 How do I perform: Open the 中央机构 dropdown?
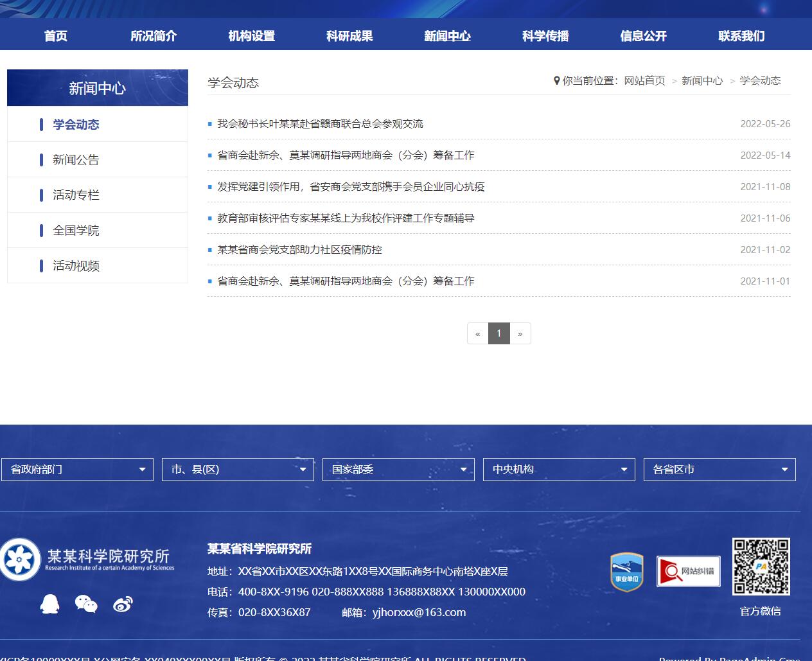click(559, 470)
